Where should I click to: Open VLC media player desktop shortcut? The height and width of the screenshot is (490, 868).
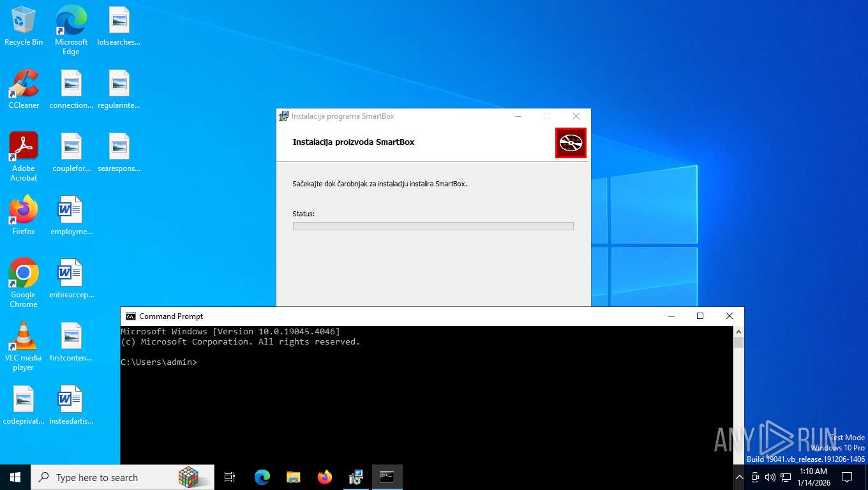[x=24, y=346]
